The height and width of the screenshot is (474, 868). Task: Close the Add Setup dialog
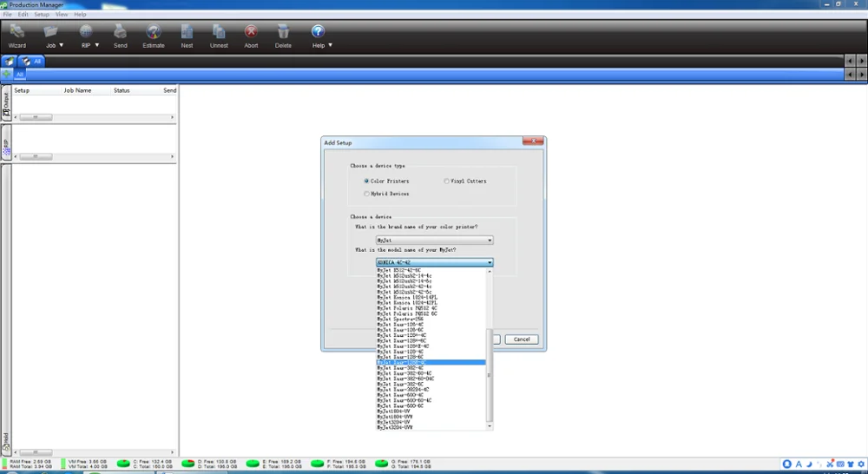point(533,142)
